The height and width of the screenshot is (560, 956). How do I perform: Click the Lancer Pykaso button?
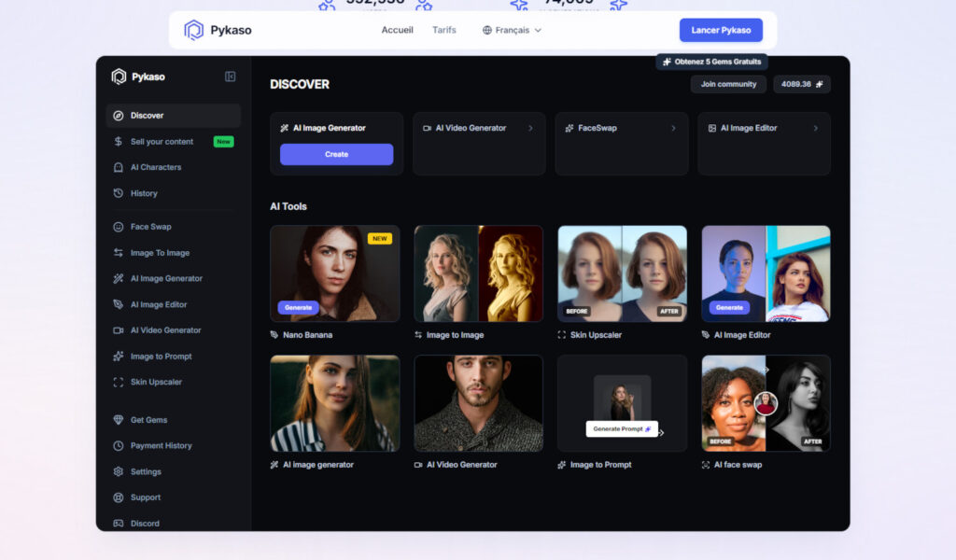[x=721, y=30]
